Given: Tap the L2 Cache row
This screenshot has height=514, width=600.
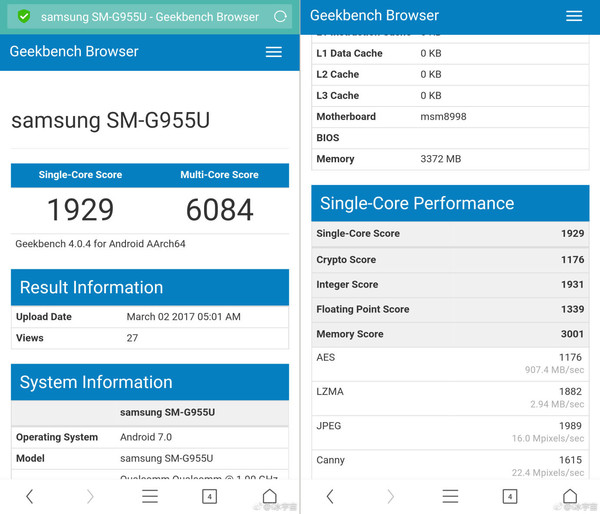Looking at the screenshot, I should point(450,74).
